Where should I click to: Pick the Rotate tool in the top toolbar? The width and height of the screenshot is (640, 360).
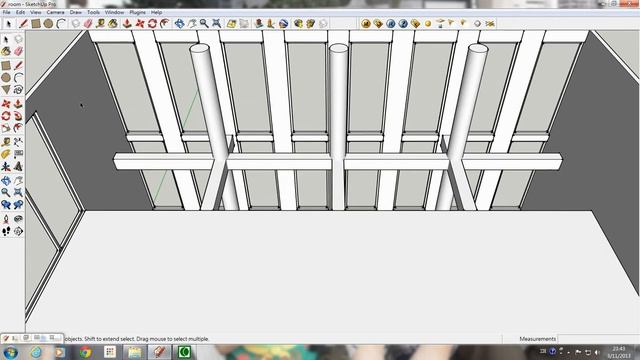[152, 24]
